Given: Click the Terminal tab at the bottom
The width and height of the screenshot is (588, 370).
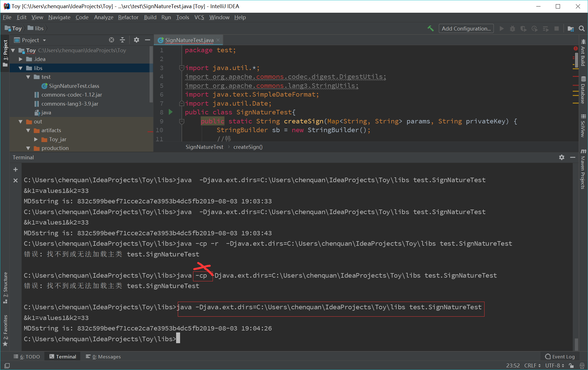Looking at the screenshot, I should coord(63,356).
